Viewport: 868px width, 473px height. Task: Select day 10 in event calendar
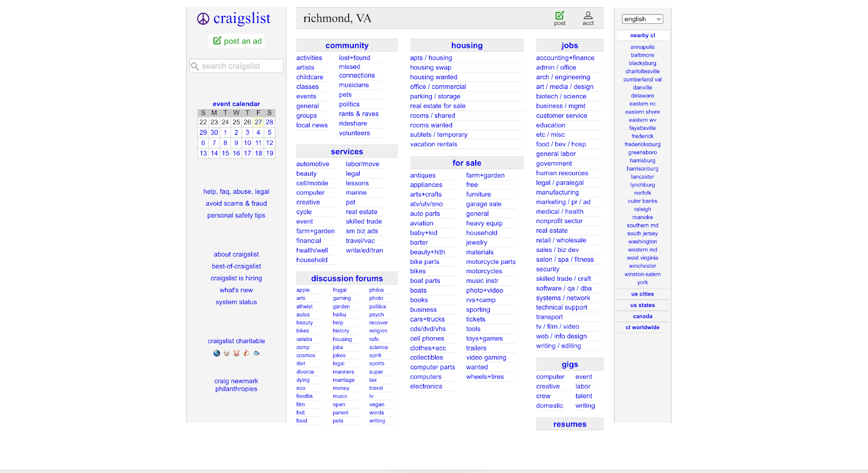(247, 143)
